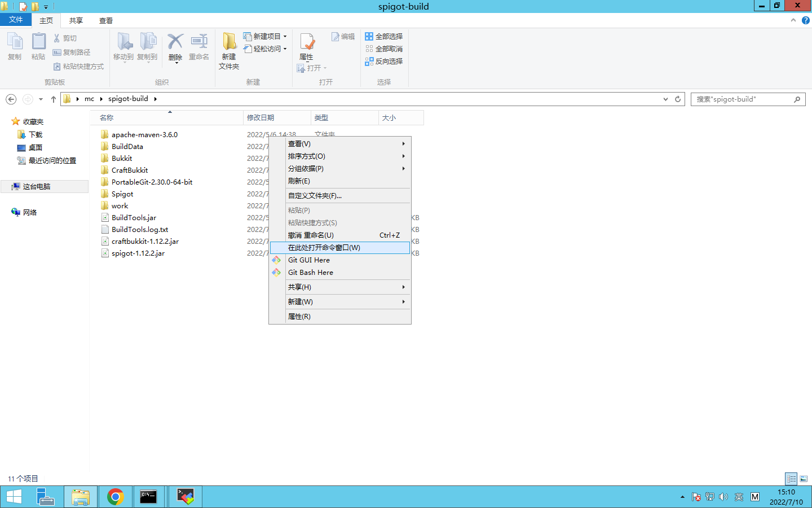Select 网络 in the navigation pane
The height and width of the screenshot is (508, 812).
30,212
